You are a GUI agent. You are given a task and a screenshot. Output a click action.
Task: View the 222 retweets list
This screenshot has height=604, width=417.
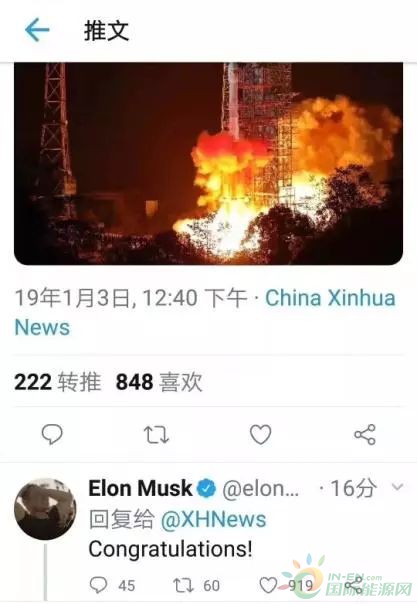click(x=57, y=382)
